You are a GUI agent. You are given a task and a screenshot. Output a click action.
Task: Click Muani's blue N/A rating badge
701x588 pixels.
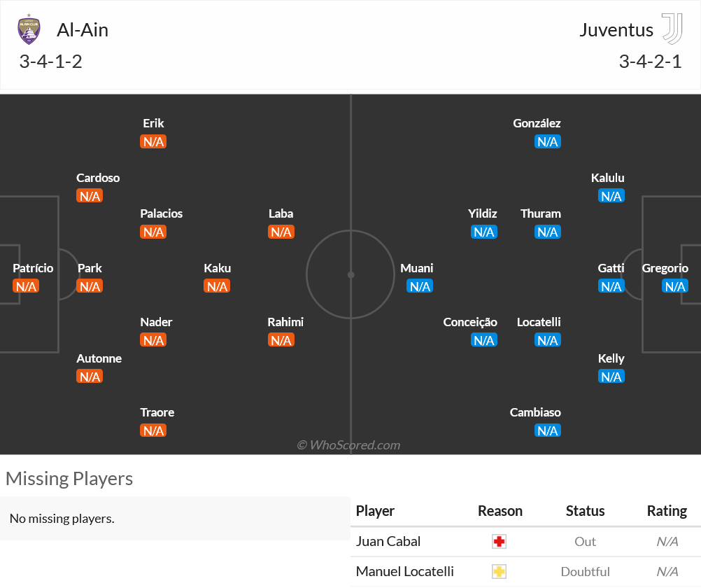(x=420, y=286)
